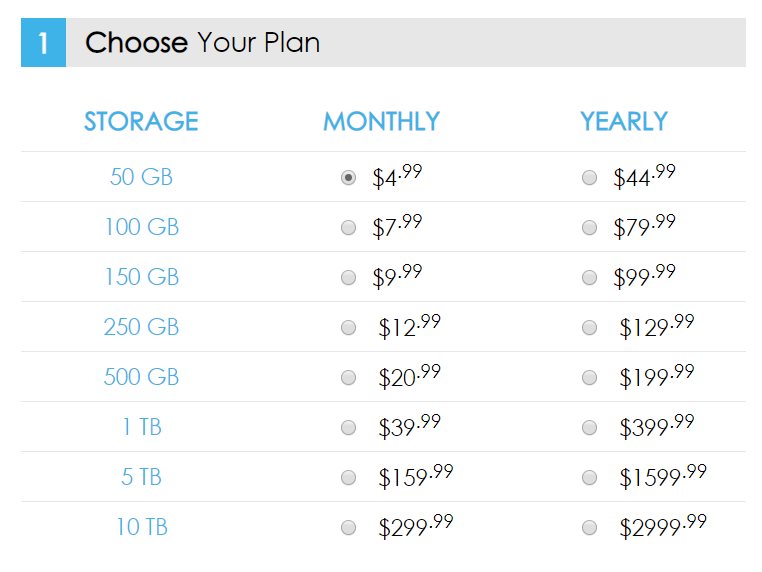The width and height of the screenshot is (762, 572).
Task: Select the 5 TB monthly $159.99 plan
Action: click(x=348, y=478)
